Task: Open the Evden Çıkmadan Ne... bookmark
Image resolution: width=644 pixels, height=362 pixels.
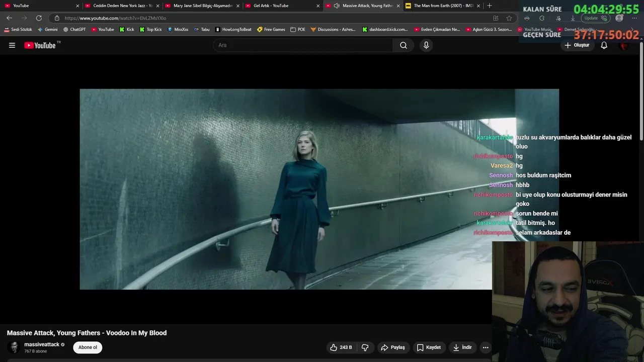Action: pos(437,30)
